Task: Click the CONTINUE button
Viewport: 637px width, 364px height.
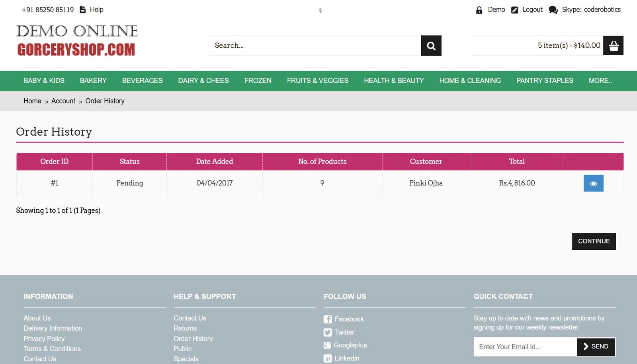Action: 594,241
